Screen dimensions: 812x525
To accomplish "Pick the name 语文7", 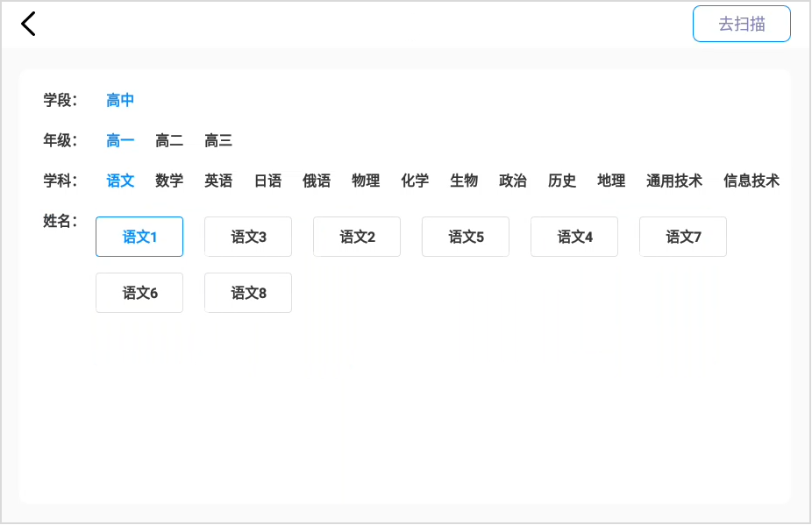I will tap(683, 237).
